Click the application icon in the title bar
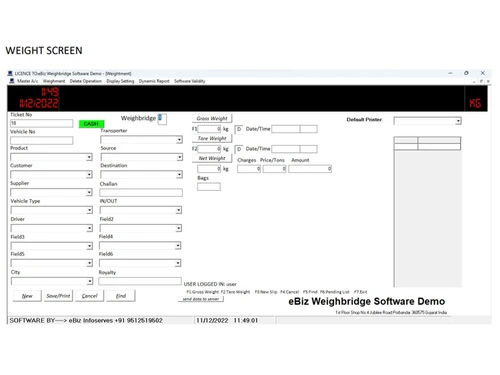 pos(10,73)
